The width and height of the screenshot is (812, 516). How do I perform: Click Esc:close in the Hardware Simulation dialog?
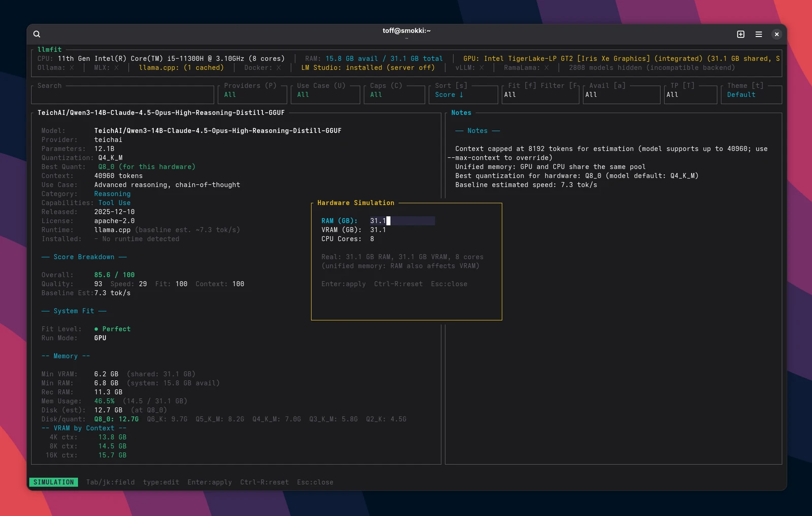[x=449, y=284]
